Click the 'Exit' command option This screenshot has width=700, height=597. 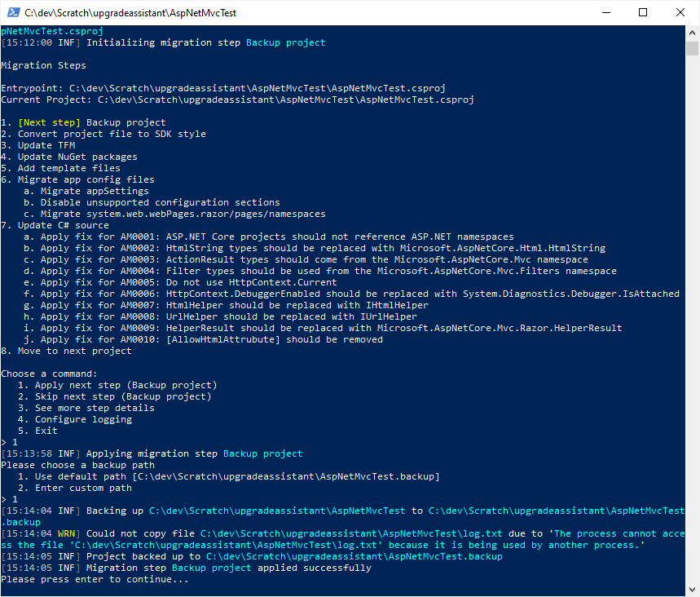[x=46, y=431]
